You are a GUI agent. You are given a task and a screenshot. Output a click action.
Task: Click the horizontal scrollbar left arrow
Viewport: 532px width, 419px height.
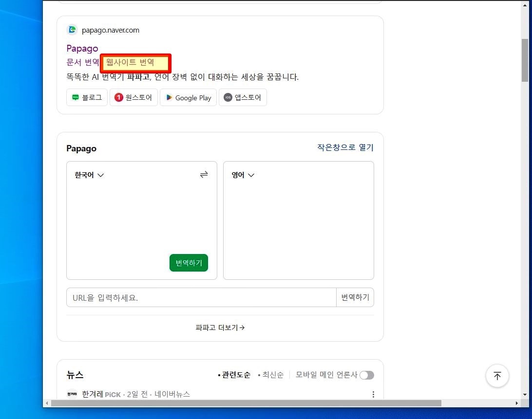pyautogui.click(x=47, y=403)
